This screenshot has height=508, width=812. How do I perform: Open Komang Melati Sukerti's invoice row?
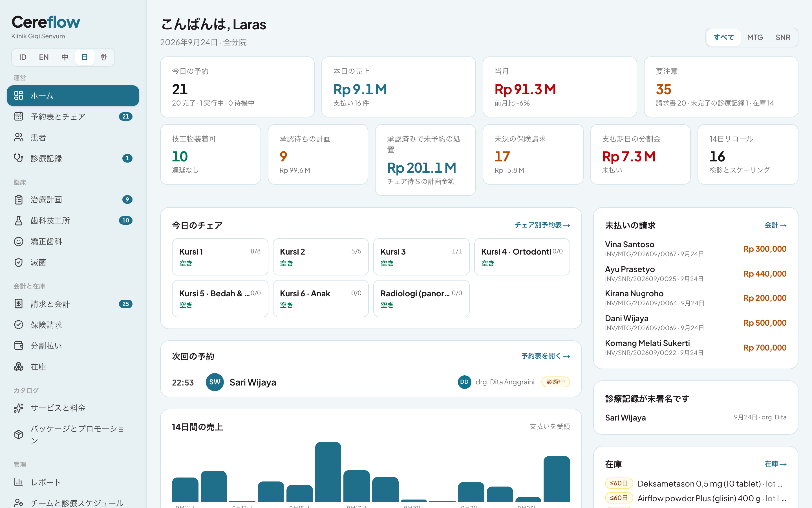[x=696, y=348]
